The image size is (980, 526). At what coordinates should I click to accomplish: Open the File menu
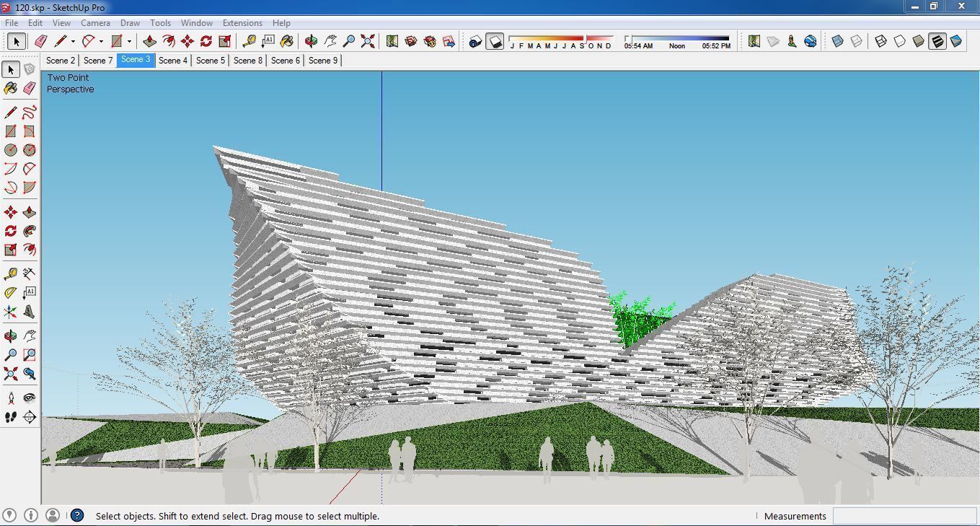pyautogui.click(x=12, y=23)
